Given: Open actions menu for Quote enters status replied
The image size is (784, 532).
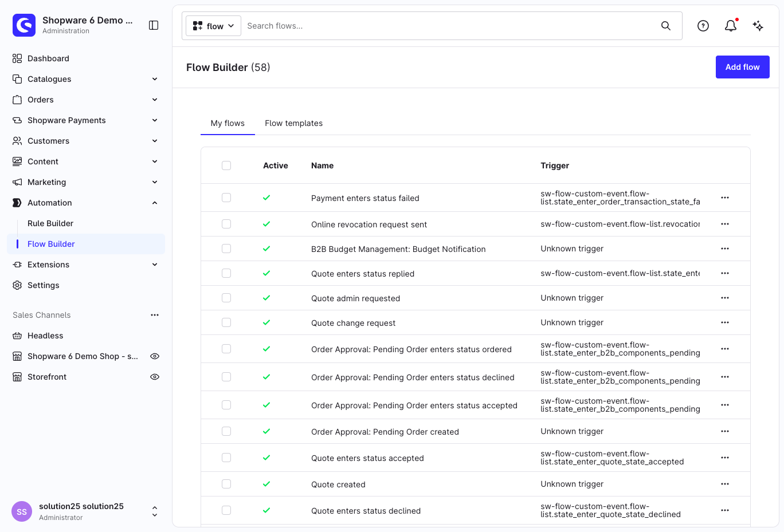Looking at the screenshot, I should (725, 273).
